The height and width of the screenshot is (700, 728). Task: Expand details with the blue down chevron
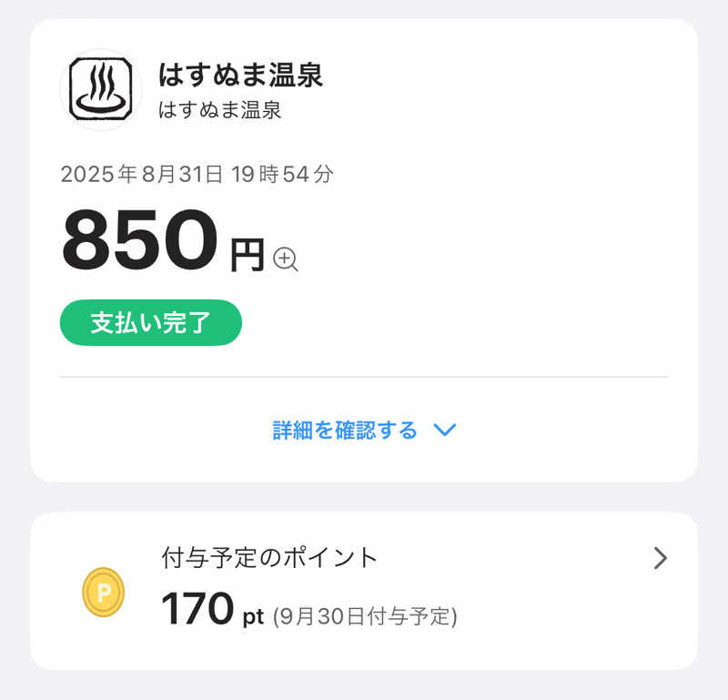(444, 430)
